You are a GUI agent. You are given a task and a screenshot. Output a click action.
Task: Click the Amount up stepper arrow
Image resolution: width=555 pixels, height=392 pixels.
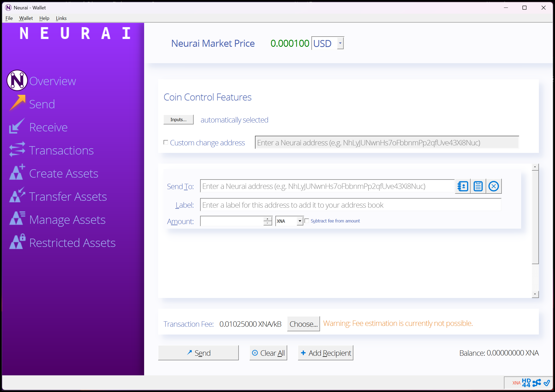pos(267,219)
